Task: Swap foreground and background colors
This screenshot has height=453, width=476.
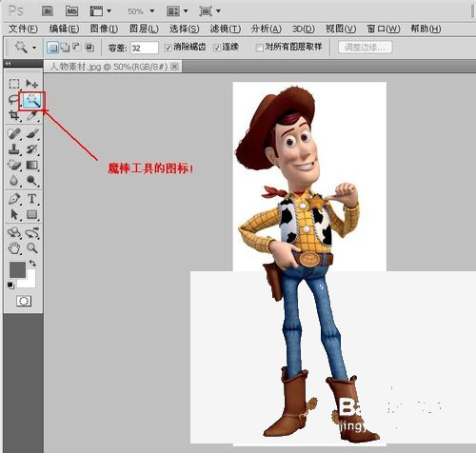Action: click(32, 263)
